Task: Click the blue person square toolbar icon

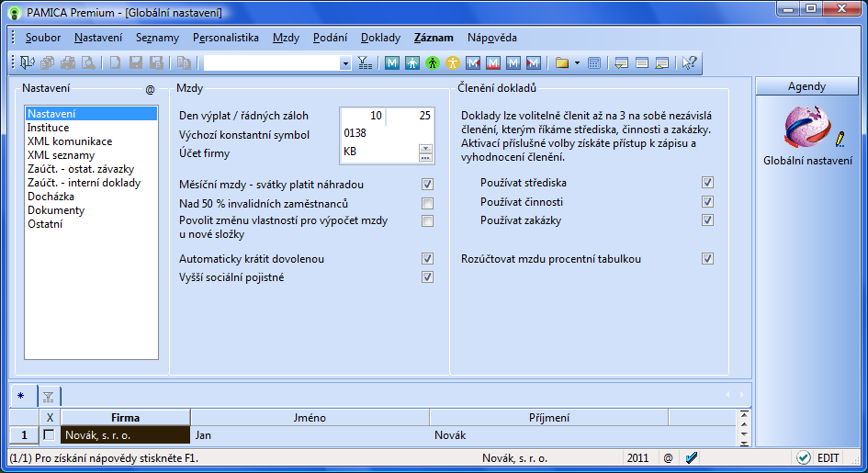Action: 412,63
